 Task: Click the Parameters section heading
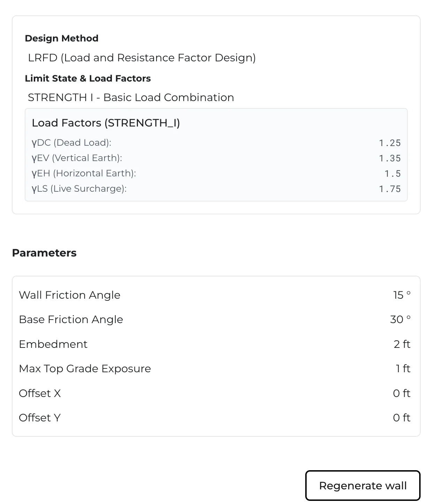click(x=44, y=253)
